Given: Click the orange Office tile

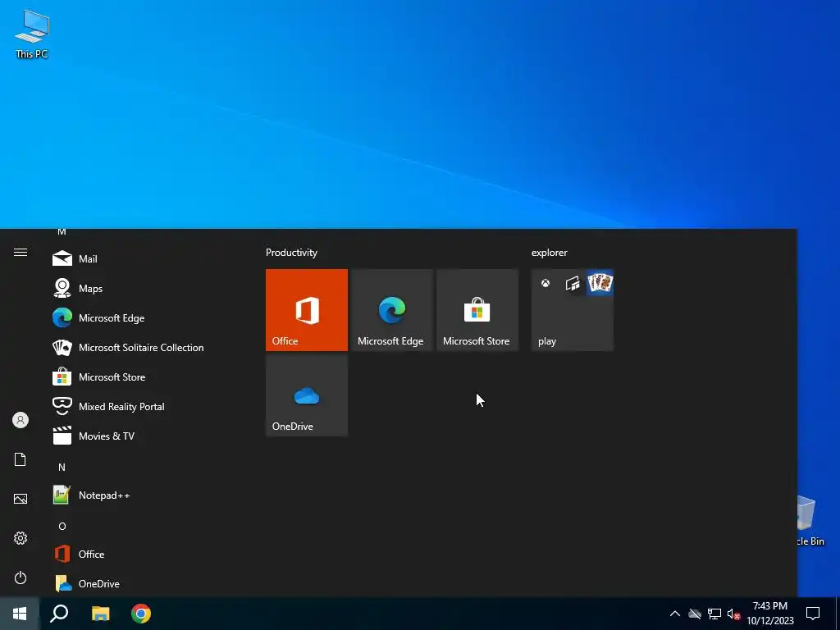Looking at the screenshot, I should [x=307, y=310].
